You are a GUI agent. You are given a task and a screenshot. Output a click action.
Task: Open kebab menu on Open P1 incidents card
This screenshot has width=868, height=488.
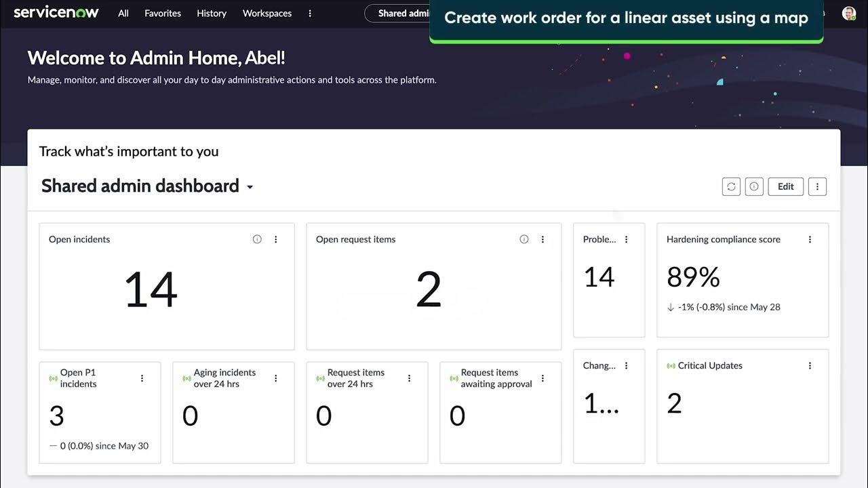[142, 378]
